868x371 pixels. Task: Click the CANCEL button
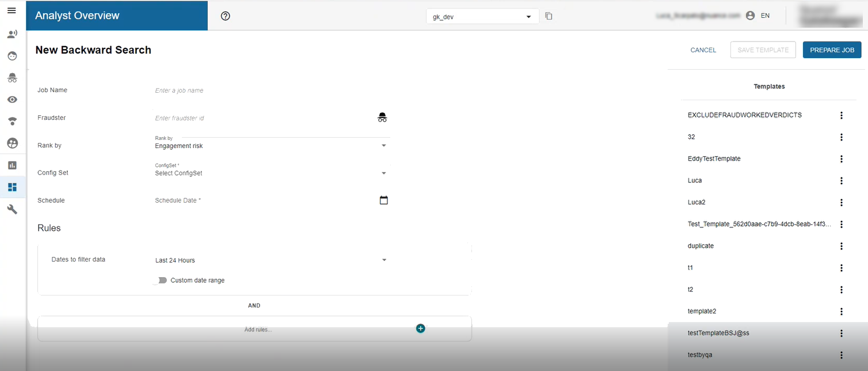click(703, 50)
